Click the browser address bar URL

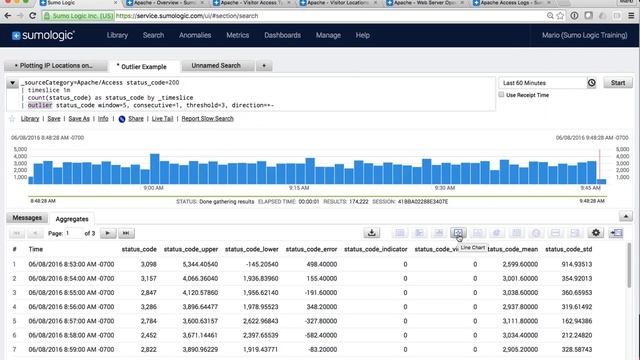[187, 16]
